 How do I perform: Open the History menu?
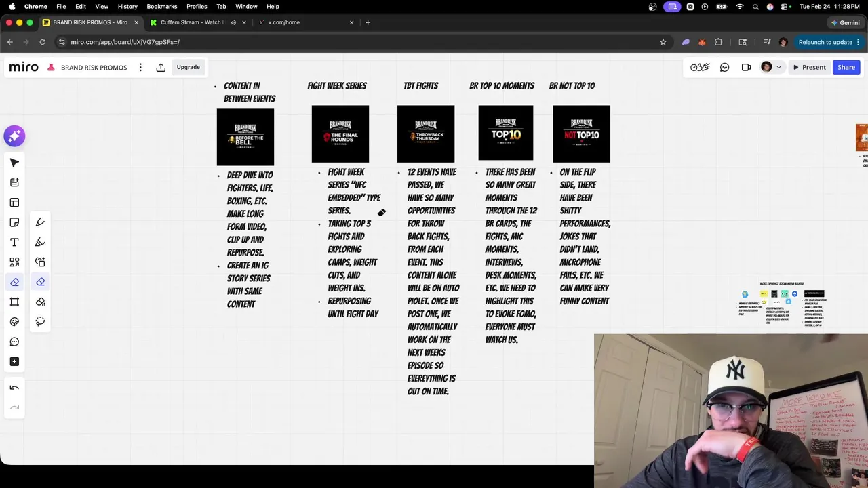point(127,6)
